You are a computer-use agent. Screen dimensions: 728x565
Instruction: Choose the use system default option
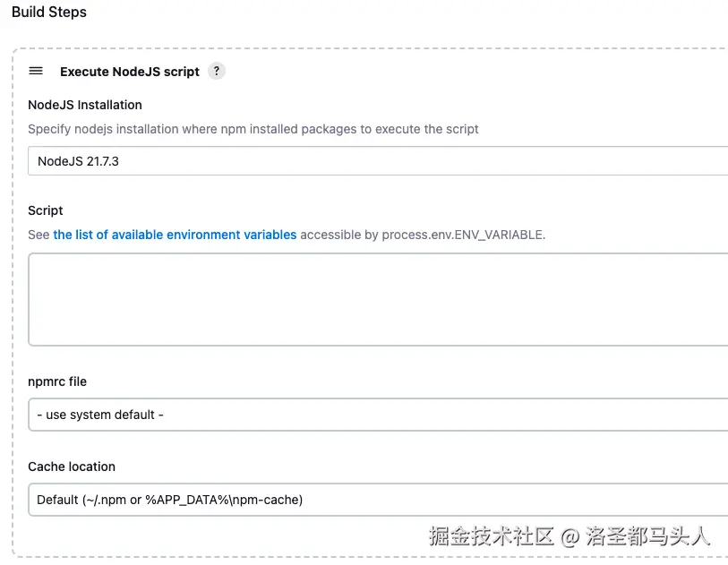pyautogui.click(x=100, y=415)
